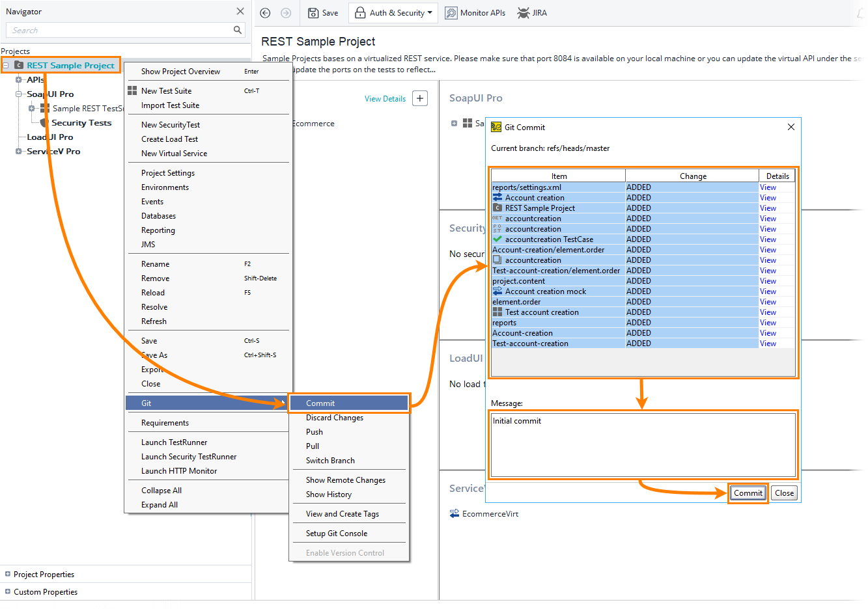Collapse the SoapUI Pro tree node
868x609 pixels.
tap(18, 94)
